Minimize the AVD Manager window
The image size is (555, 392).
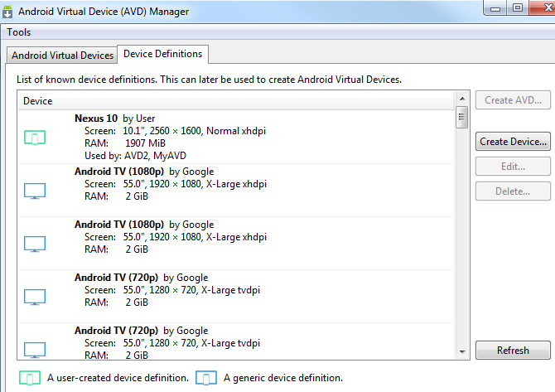[x=495, y=7]
